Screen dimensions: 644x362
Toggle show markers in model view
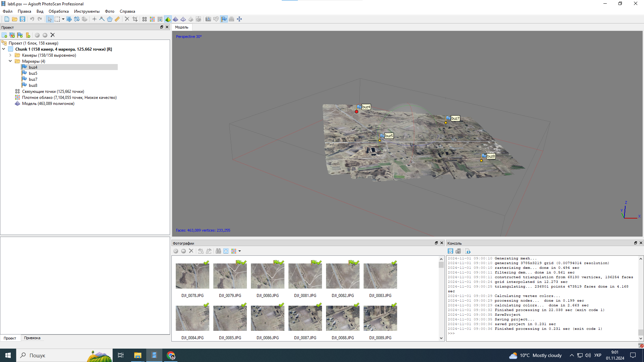point(224,19)
